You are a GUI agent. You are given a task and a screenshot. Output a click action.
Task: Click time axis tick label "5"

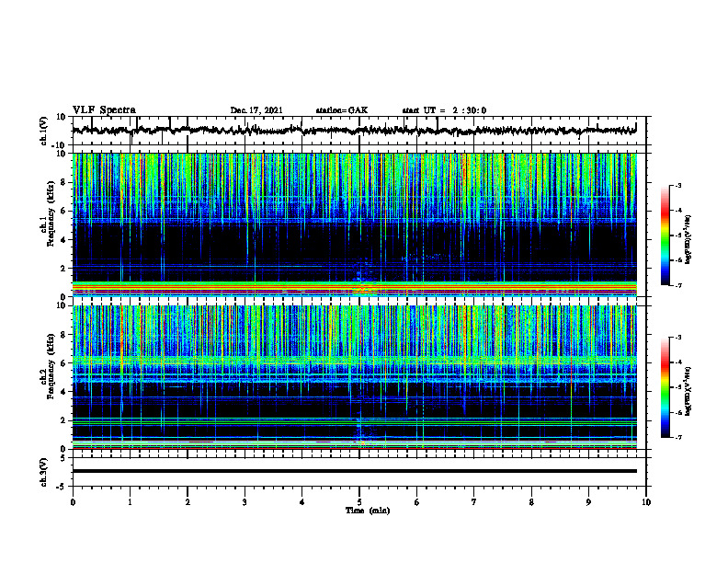point(359,502)
